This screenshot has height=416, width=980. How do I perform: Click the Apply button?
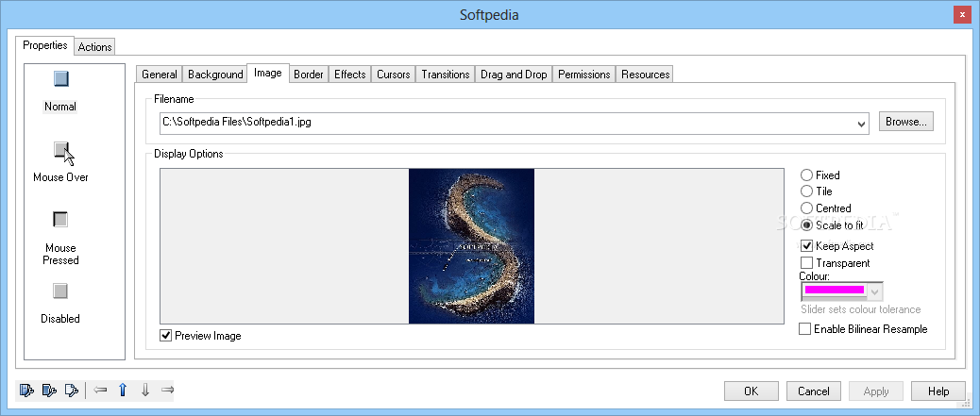point(876,391)
